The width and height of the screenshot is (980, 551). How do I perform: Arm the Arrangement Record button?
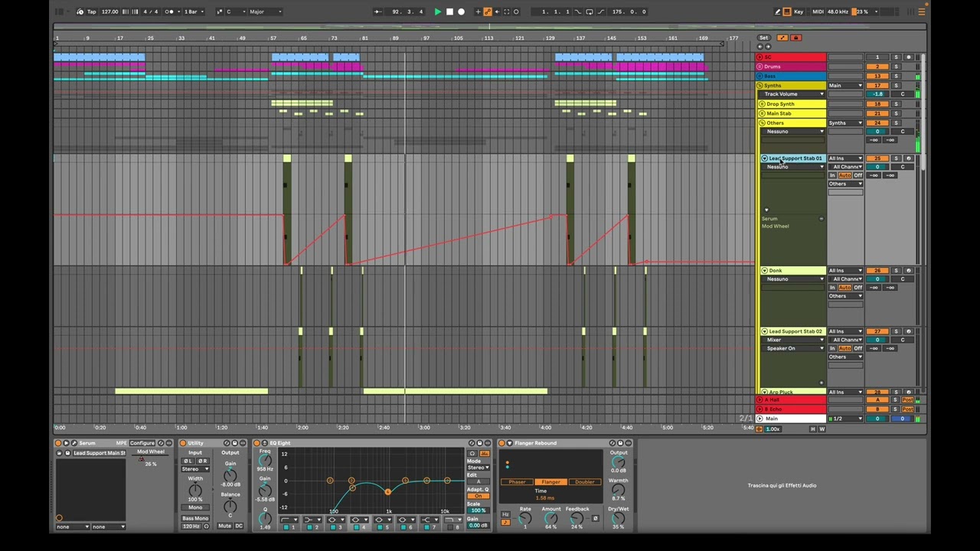click(461, 11)
